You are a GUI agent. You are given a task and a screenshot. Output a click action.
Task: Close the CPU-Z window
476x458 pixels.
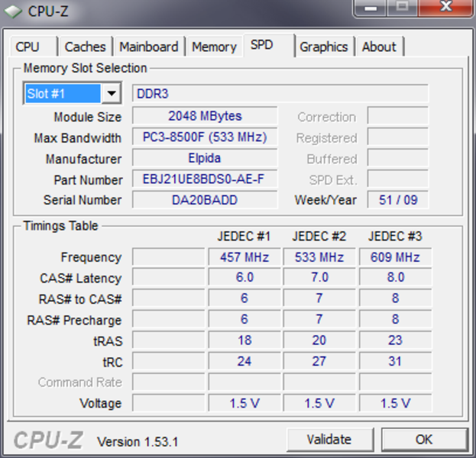point(445,8)
